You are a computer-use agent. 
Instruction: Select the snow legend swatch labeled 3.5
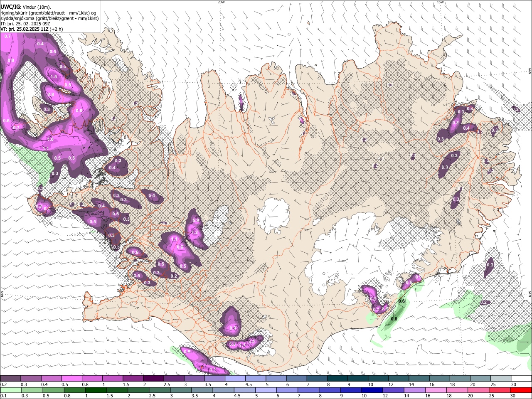pyautogui.click(x=215, y=379)
